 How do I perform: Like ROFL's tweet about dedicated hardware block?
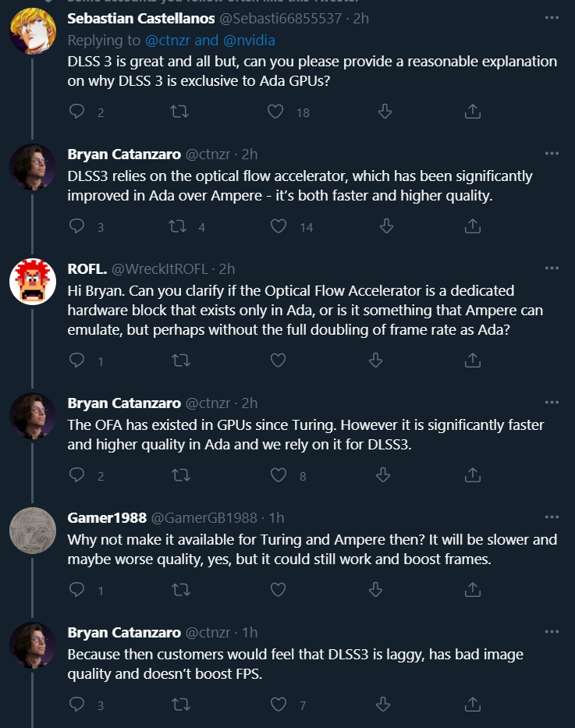[278, 360]
